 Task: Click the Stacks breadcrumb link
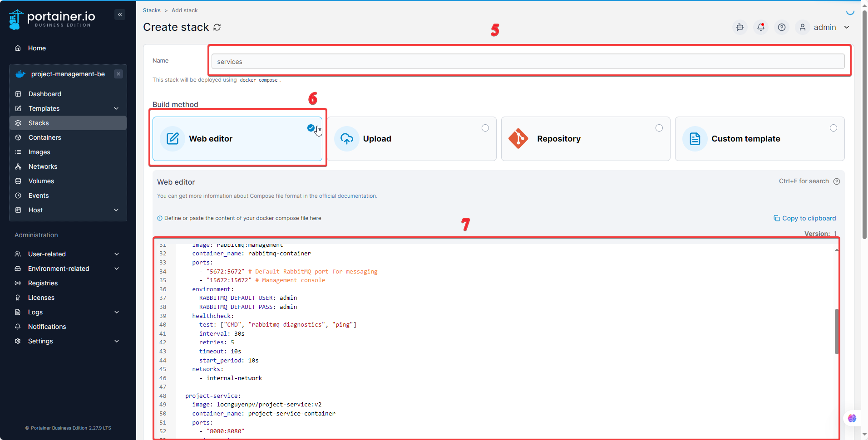point(152,10)
